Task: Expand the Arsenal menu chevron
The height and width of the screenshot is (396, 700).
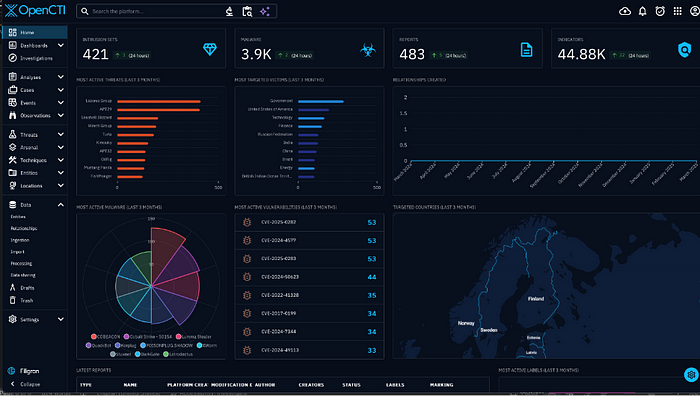Action: point(61,147)
